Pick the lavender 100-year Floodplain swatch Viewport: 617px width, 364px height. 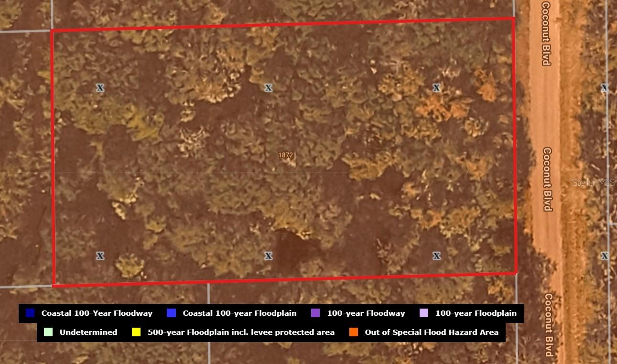(x=424, y=313)
